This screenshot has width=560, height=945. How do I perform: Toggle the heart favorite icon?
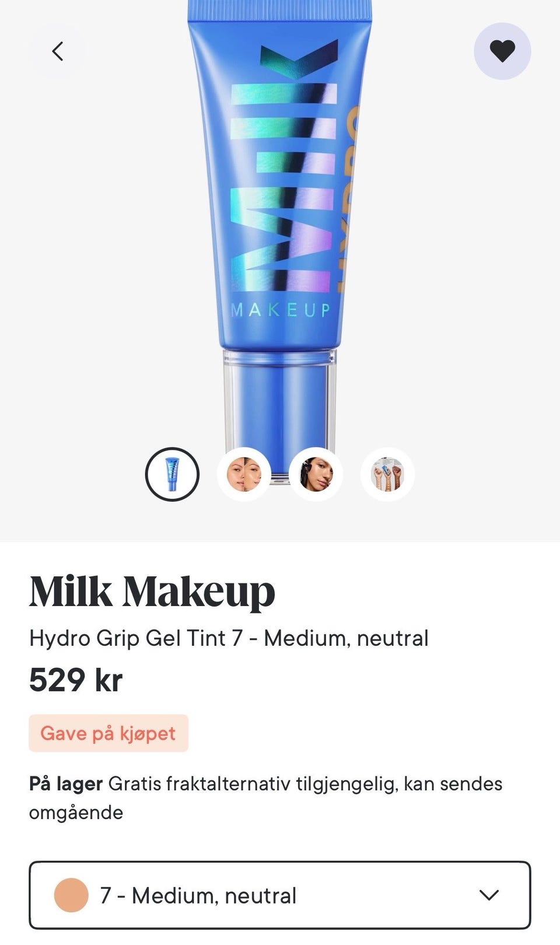502,51
